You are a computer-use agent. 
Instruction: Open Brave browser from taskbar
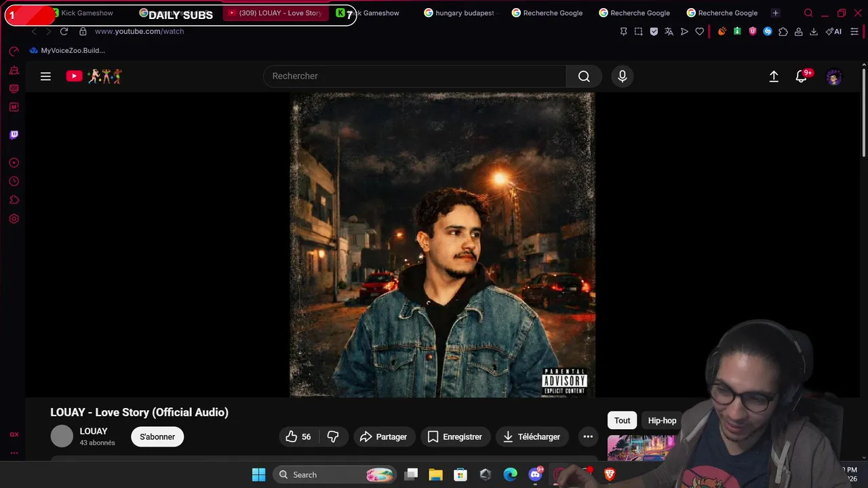click(610, 474)
